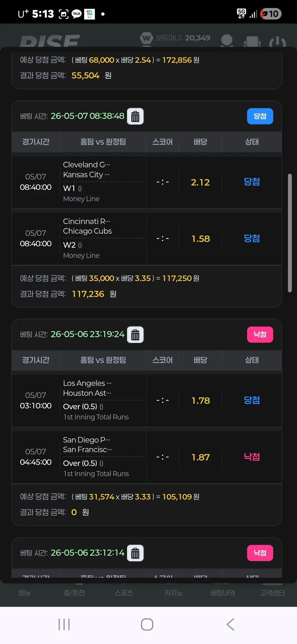
Task: Tap the Android home navigation button
Action: (147, 624)
